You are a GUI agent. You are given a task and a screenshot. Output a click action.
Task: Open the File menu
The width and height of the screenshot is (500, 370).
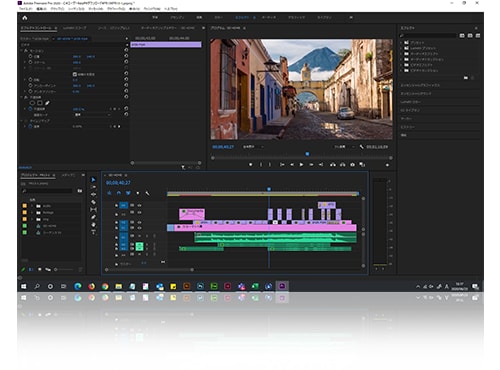coord(25,9)
